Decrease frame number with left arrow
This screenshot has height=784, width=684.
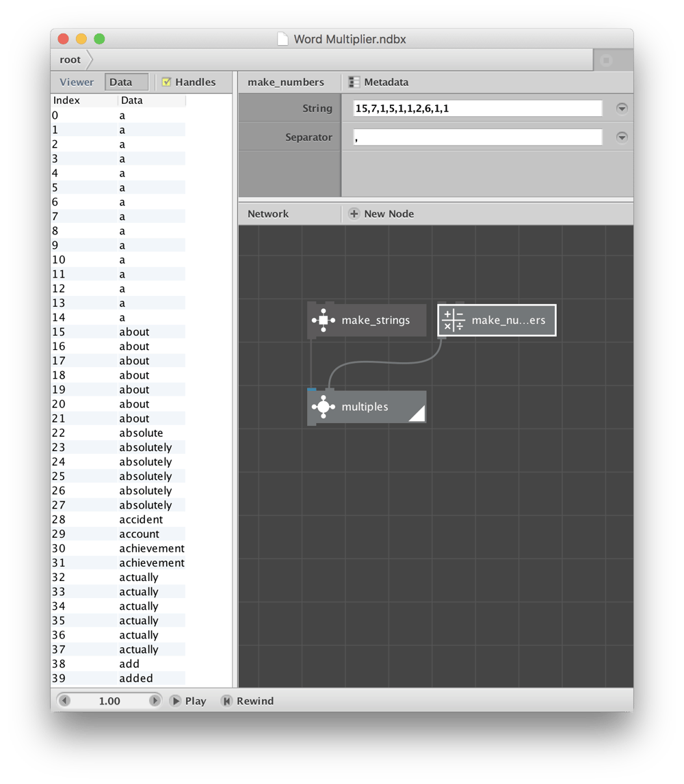tap(64, 701)
